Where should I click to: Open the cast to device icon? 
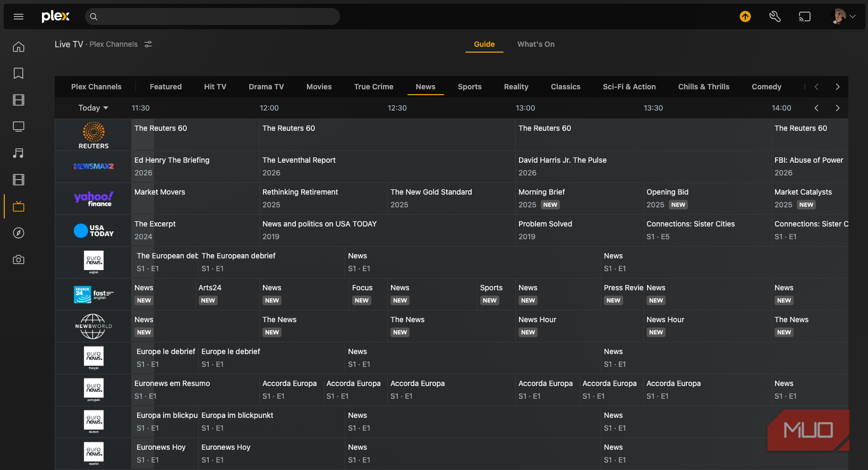[x=805, y=16]
